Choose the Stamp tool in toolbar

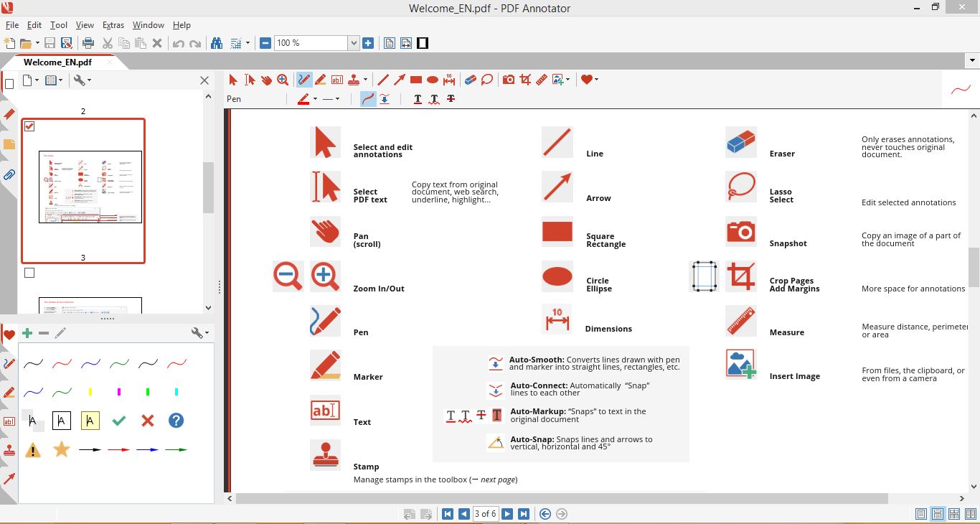pyautogui.click(x=354, y=80)
